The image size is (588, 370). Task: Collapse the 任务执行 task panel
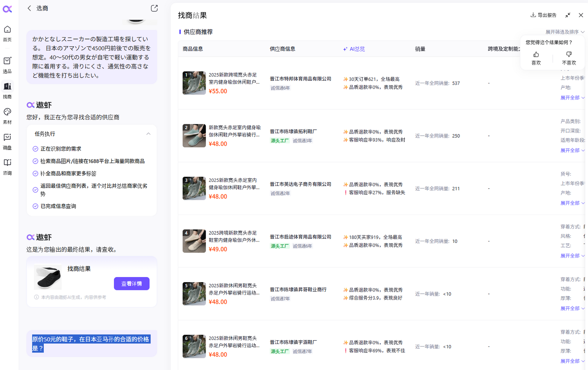point(148,134)
